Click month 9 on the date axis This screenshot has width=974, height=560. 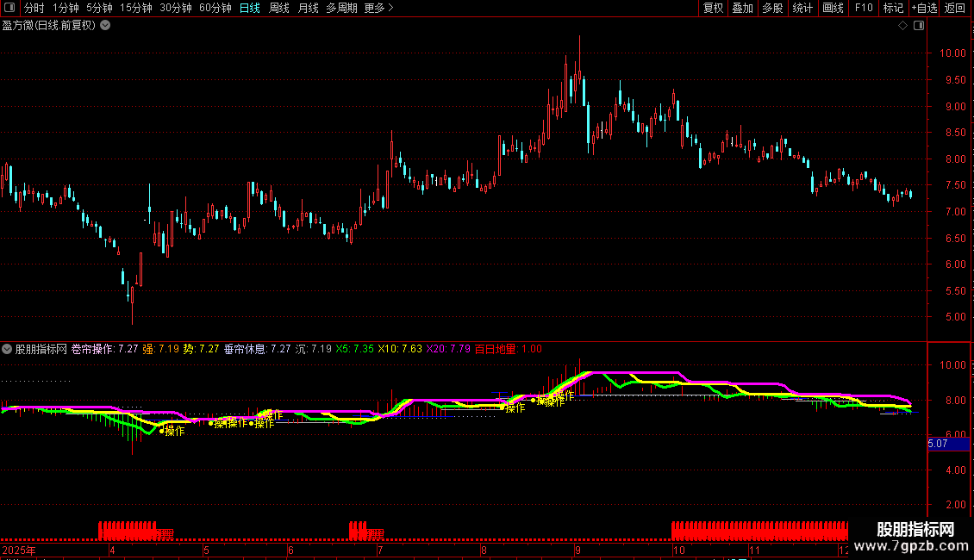click(x=578, y=551)
